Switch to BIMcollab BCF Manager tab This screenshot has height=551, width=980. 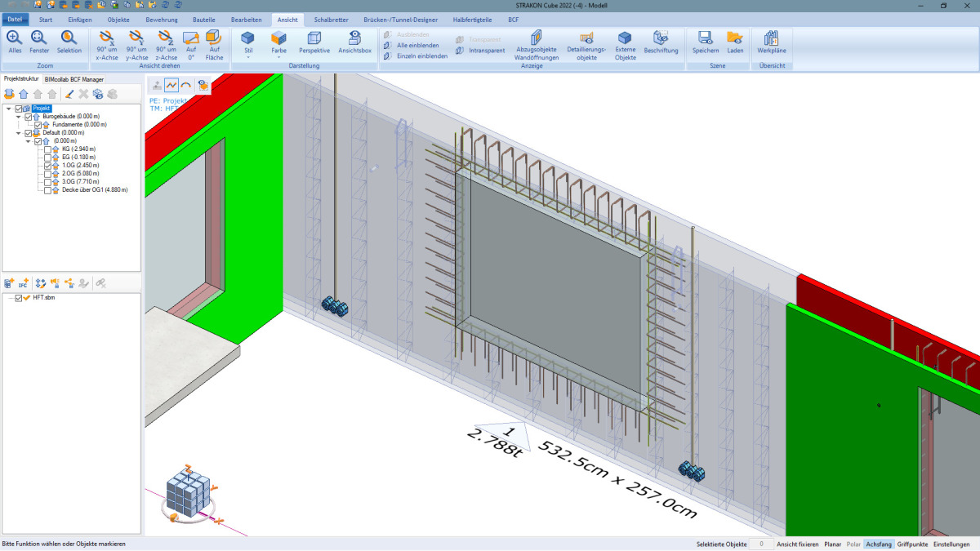[x=73, y=79]
